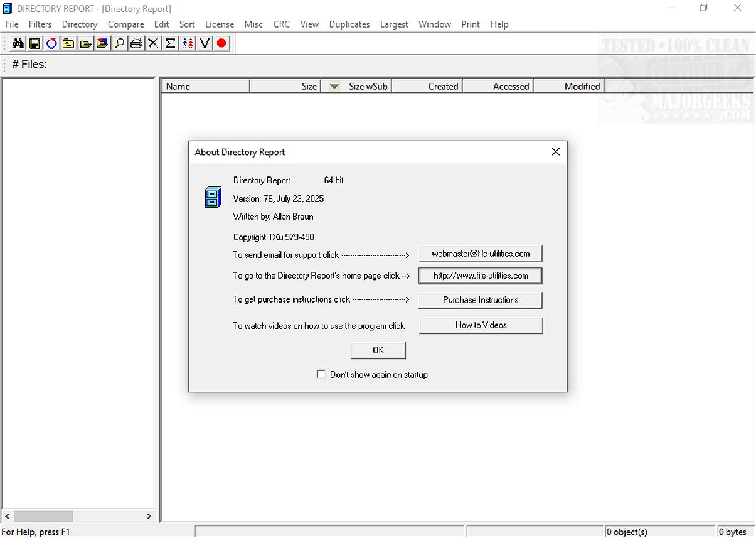
Task: Open the Duplicates menu
Action: 349,24
